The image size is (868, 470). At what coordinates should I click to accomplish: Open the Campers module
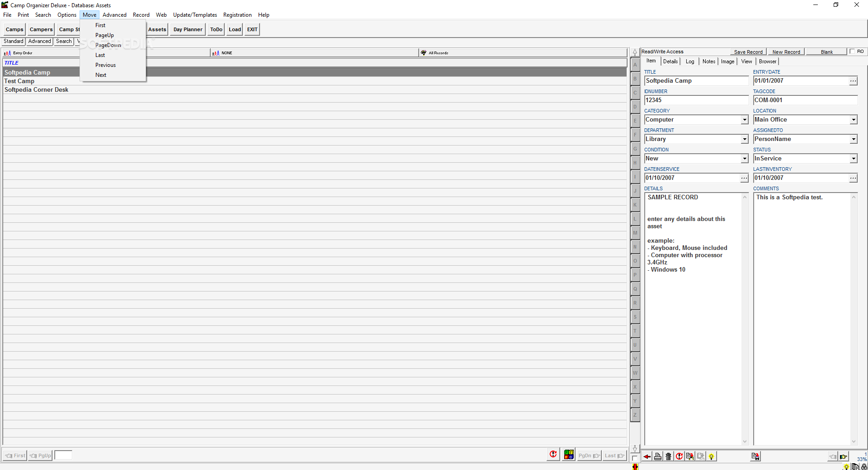(x=41, y=29)
